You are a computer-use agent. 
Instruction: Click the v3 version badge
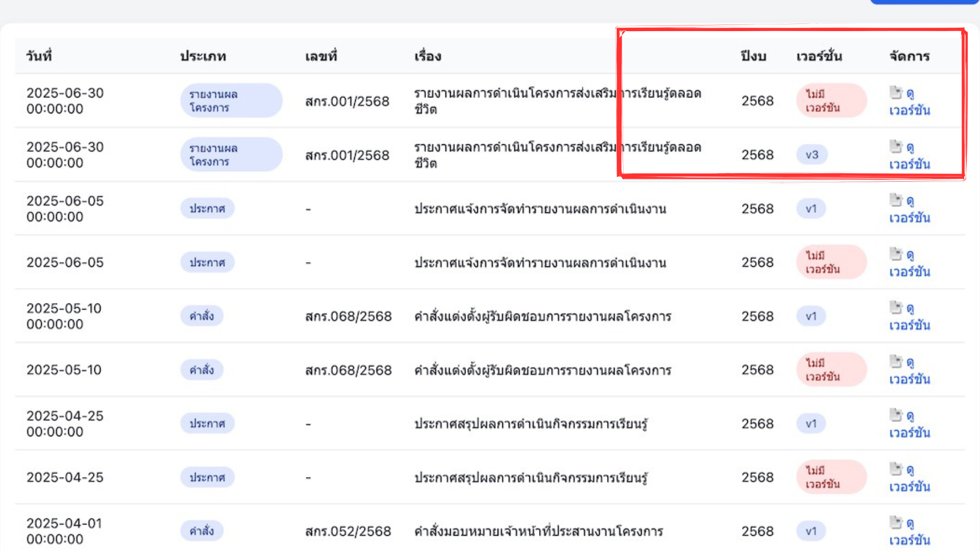[812, 155]
